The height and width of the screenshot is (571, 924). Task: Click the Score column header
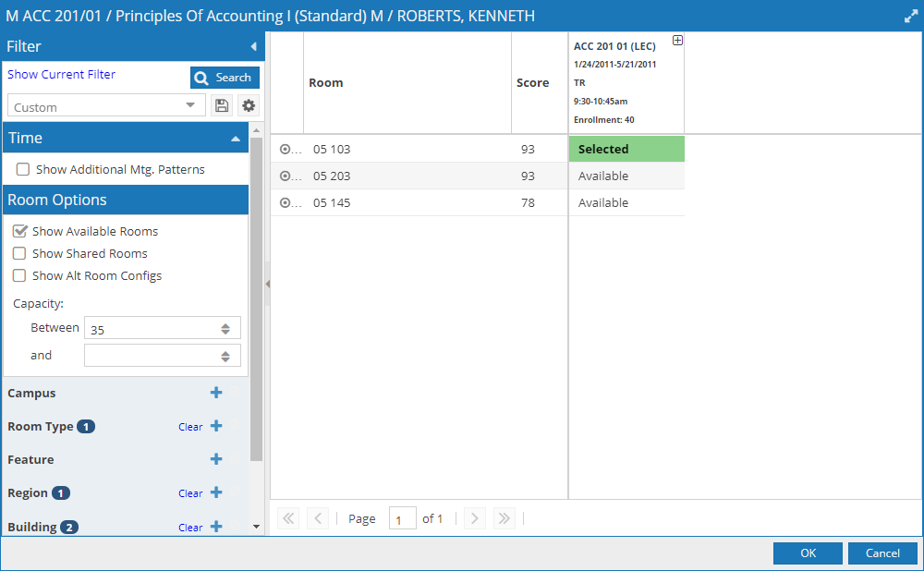point(540,83)
